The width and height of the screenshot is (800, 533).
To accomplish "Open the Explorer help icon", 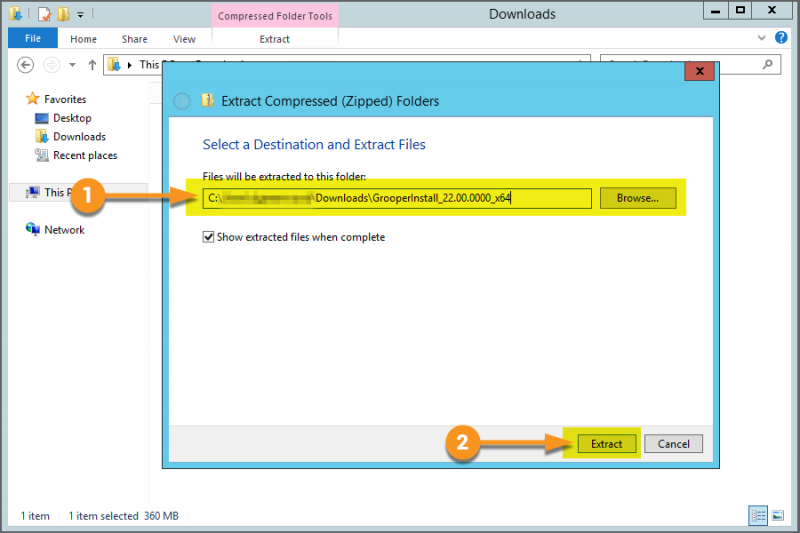I will tap(781, 37).
